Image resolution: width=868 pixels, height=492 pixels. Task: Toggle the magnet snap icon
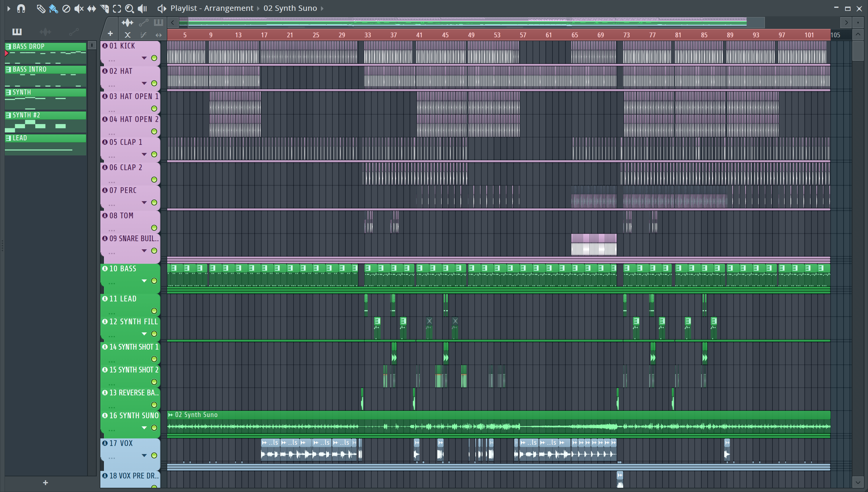tap(21, 8)
